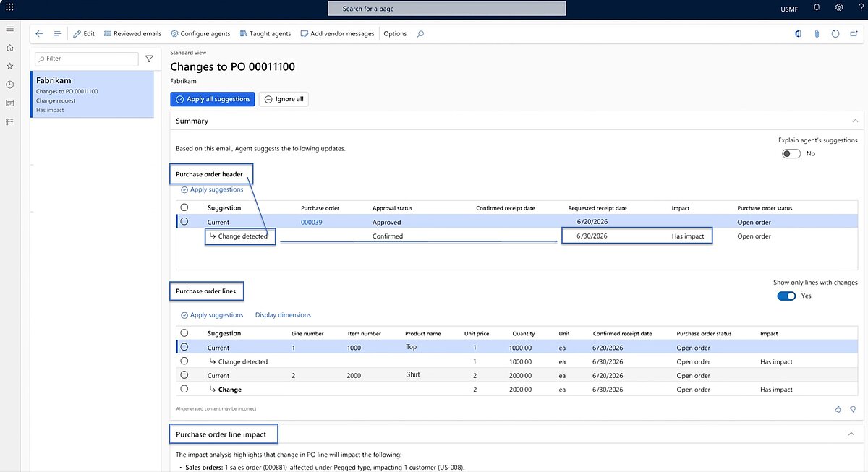Image resolution: width=868 pixels, height=472 pixels.
Task: Click the 6/30/2026 requested receipt date cell
Action: click(x=592, y=236)
